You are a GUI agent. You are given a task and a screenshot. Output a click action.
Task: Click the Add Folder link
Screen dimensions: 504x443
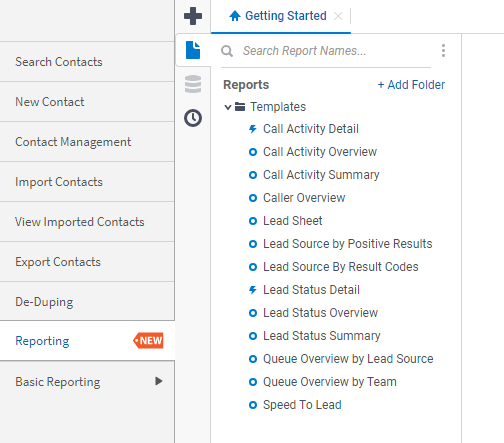[x=411, y=85]
